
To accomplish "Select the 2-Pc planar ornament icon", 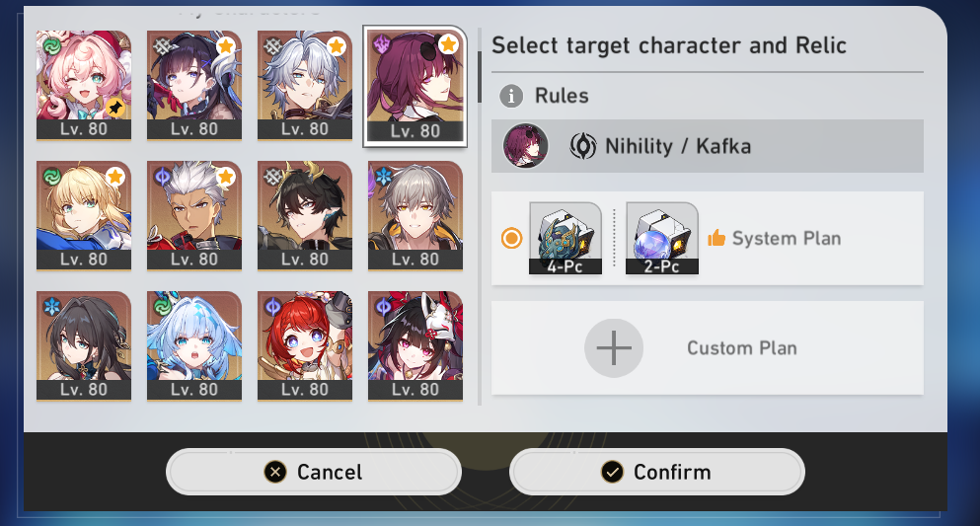I will pos(662,238).
